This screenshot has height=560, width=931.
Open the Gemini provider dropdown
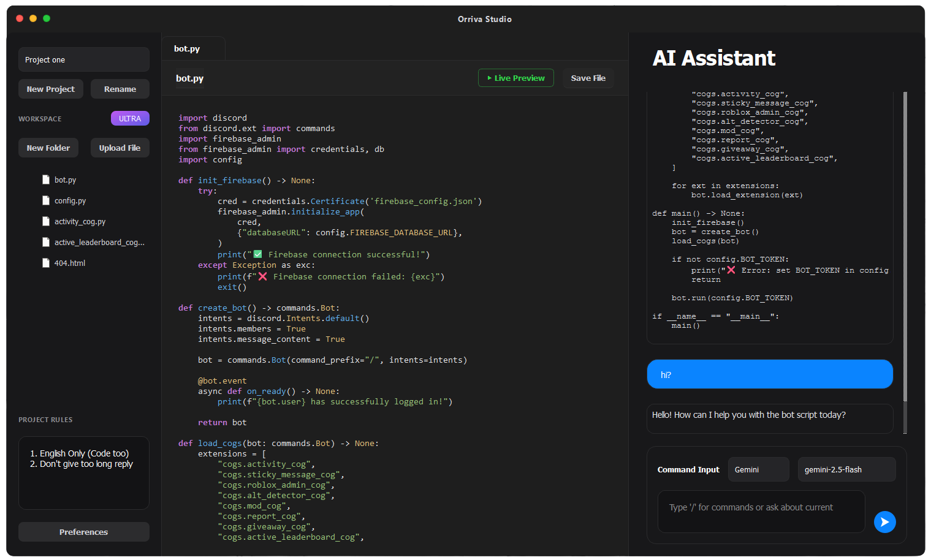click(758, 469)
